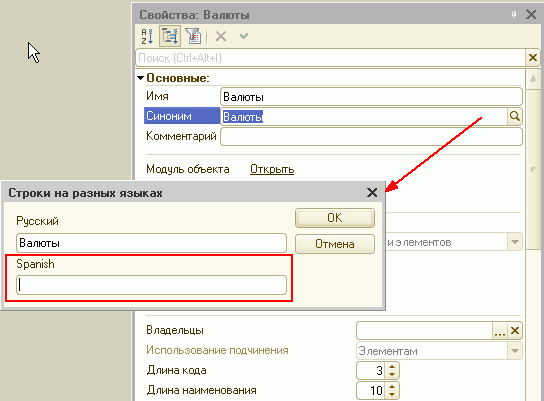Decrease Длина кода value
The width and height of the screenshot is (544, 401).
(392, 375)
